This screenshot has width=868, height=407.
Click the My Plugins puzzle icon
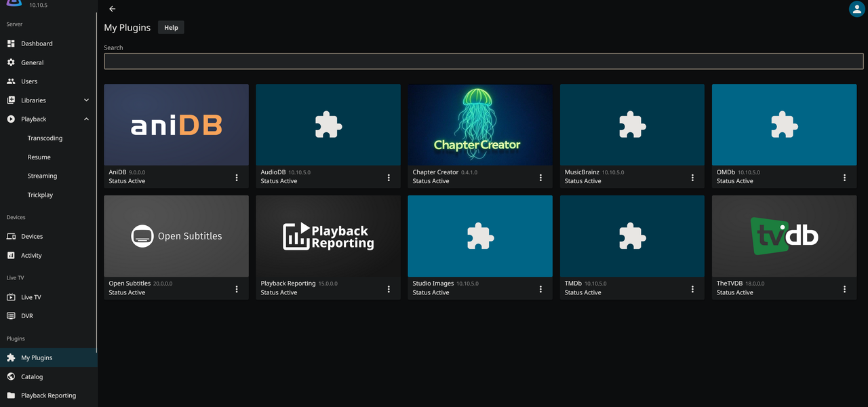click(x=11, y=357)
